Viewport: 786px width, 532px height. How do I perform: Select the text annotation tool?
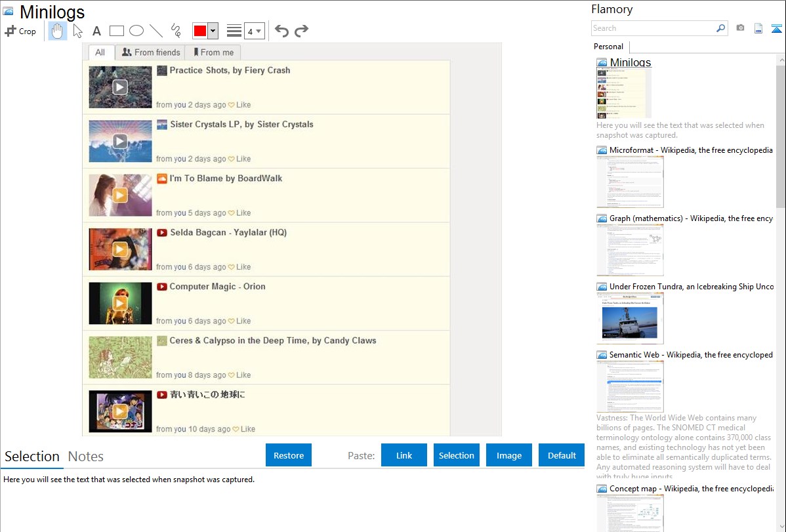coord(96,31)
